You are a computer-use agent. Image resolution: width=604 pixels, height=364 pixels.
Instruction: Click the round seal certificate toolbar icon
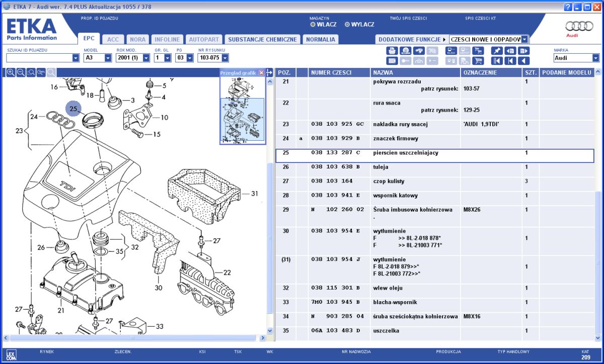click(405, 50)
